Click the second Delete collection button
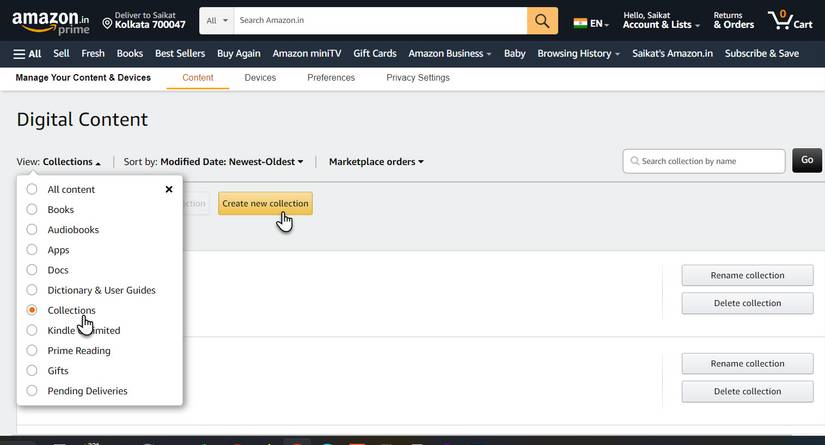This screenshot has height=445, width=825. (747, 391)
